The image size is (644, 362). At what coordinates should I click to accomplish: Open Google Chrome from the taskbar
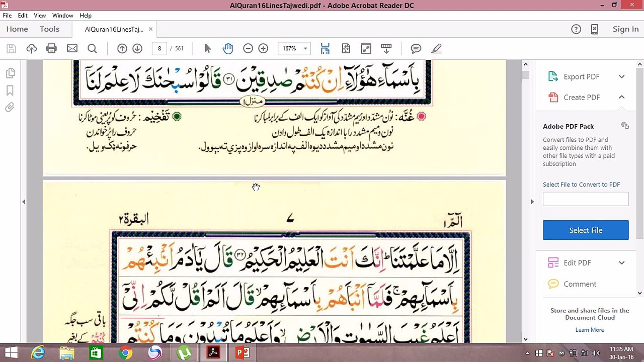click(x=125, y=353)
